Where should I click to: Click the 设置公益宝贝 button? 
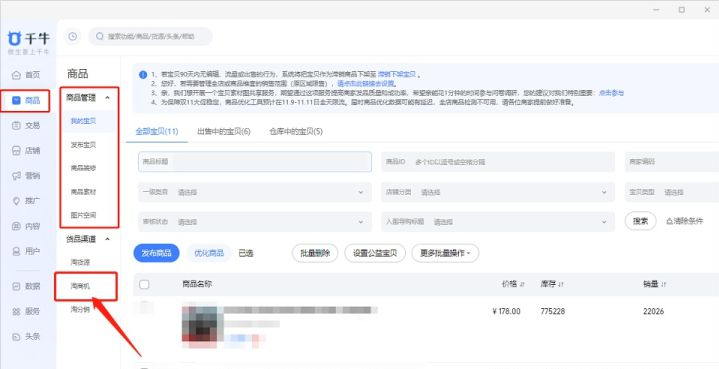pos(375,253)
